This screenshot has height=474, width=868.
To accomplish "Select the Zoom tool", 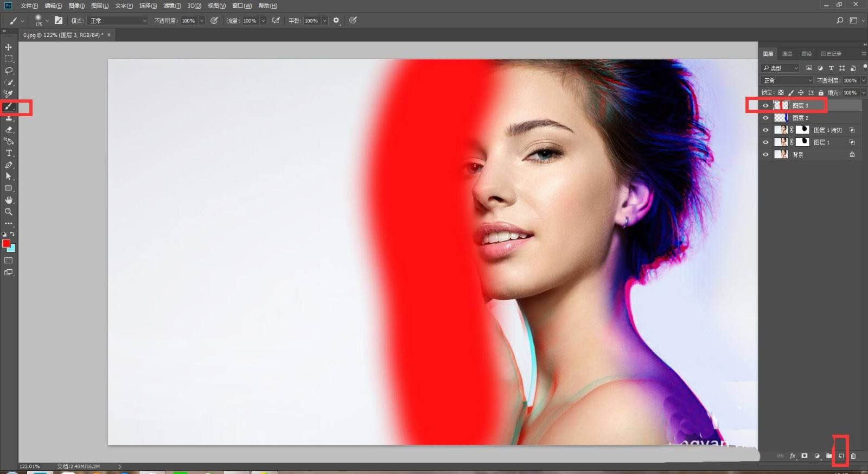I will [9, 212].
